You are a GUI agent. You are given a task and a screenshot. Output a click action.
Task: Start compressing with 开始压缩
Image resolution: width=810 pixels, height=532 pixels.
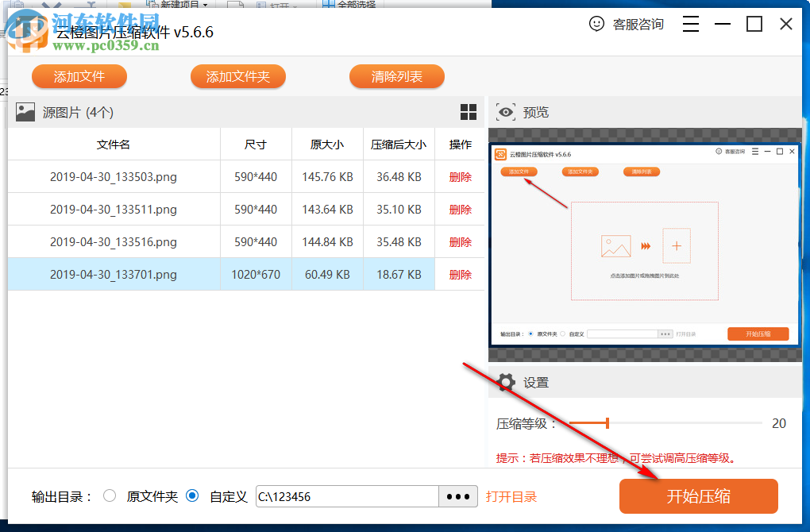[698, 495]
